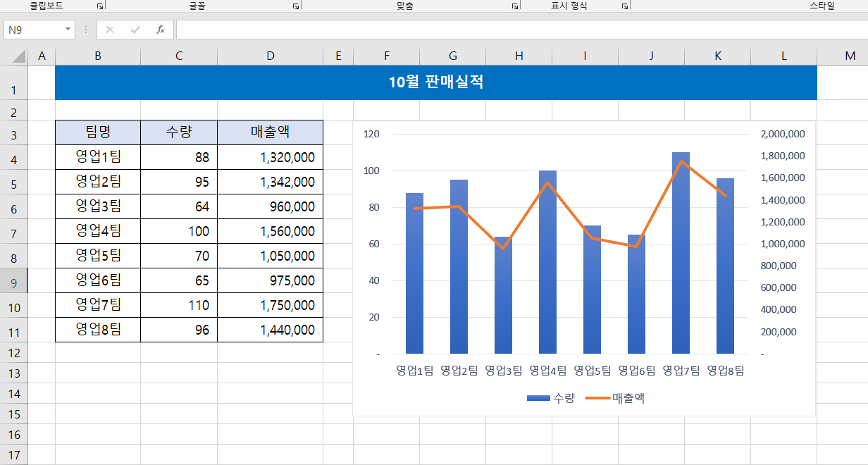Click the Name Box showing N9
Screen dimensions: 868x465
pyautogui.click(x=33, y=30)
